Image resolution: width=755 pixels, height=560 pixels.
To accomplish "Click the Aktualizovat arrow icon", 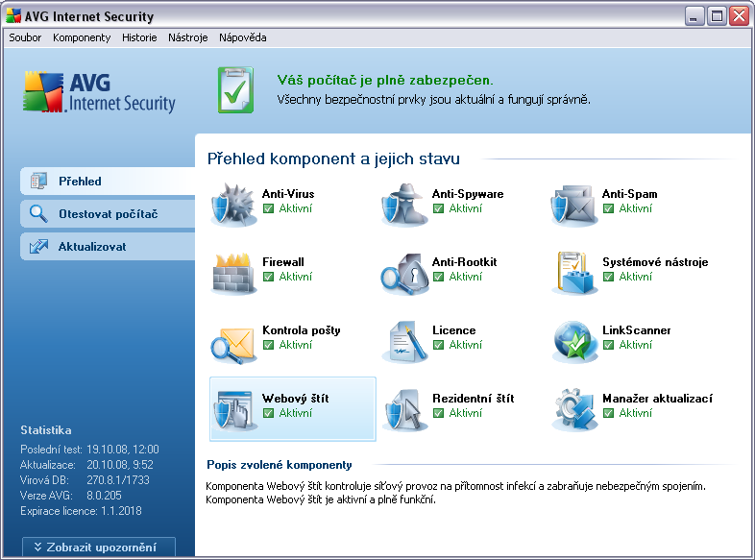I will (x=38, y=247).
